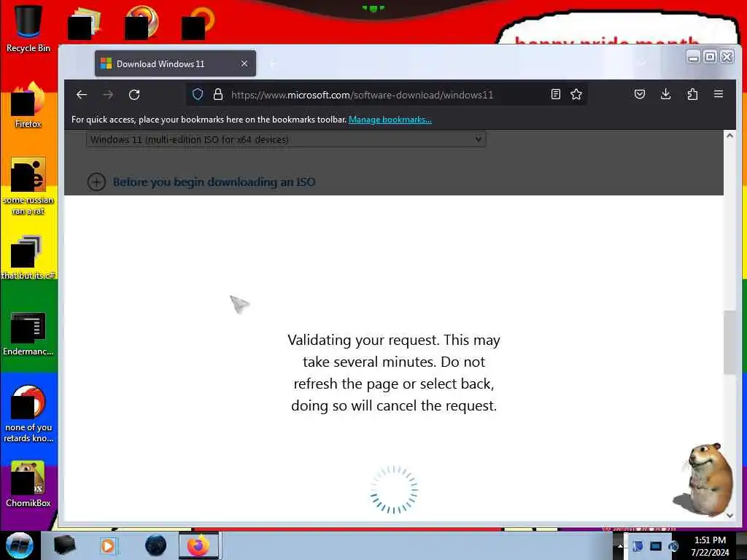Toggle reader view icon in address bar

[555, 94]
